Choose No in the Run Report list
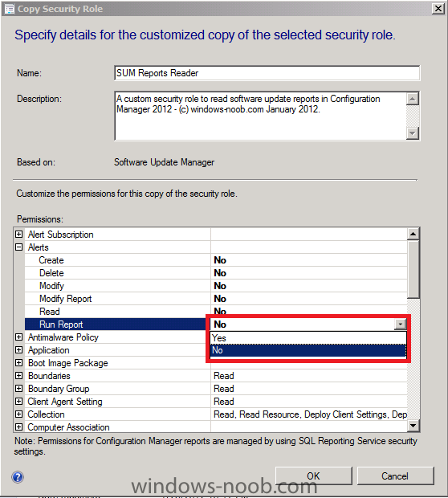448x498 pixels. pos(308,350)
